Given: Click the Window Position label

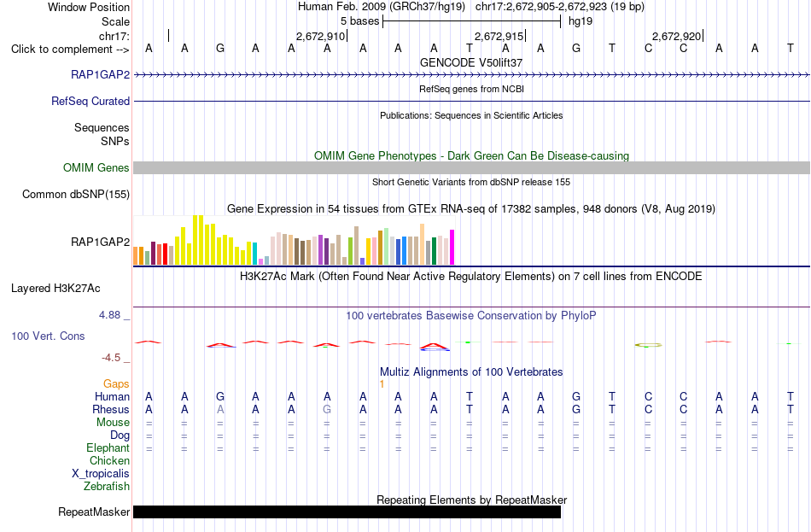Looking at the screenshot, I should pos(89,7).
